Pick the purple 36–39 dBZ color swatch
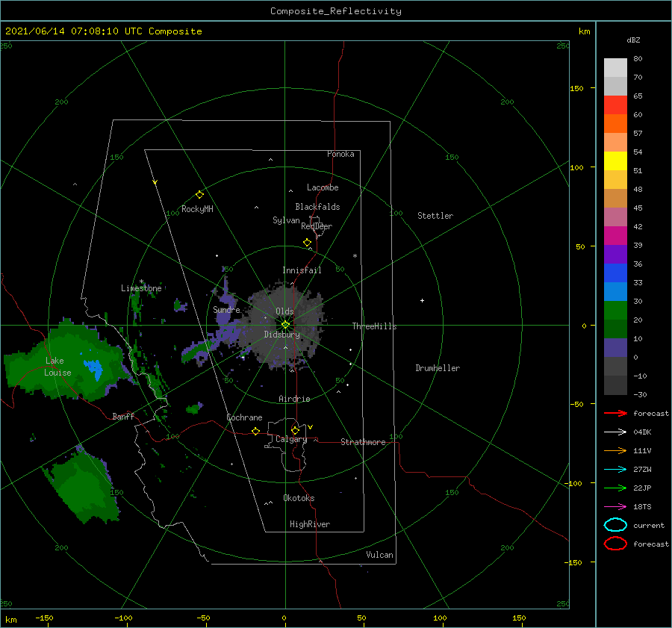The height and width of the screenshot is (628, 672). (x=615, y=255)
